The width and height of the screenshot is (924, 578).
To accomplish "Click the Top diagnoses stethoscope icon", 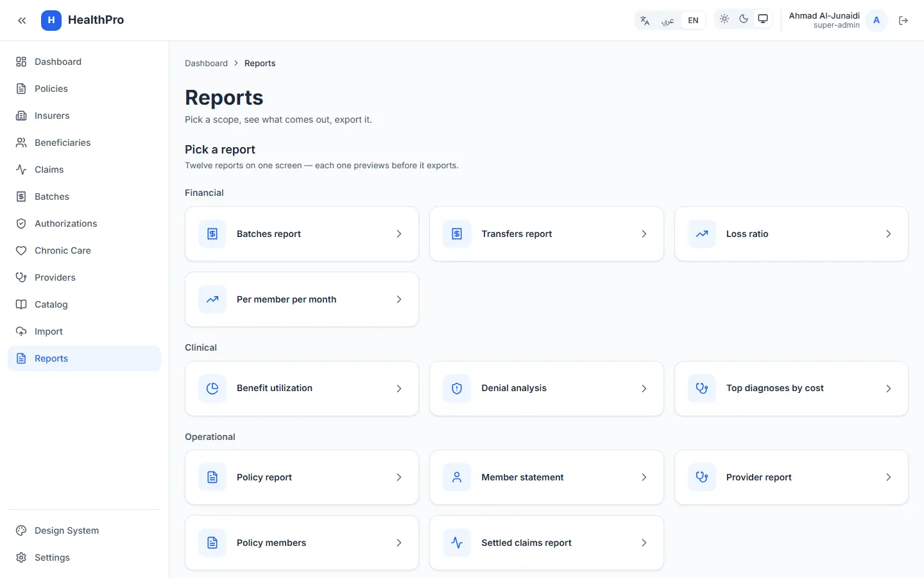I will point(702,389).
